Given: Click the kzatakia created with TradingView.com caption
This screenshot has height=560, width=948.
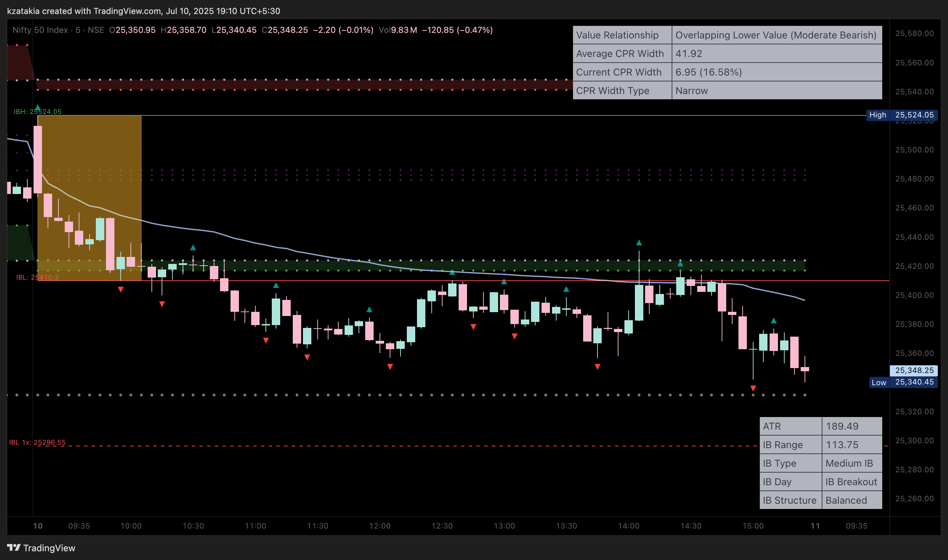Looking at the screenshot, I should pyautogui.click(x=143, y=11).
